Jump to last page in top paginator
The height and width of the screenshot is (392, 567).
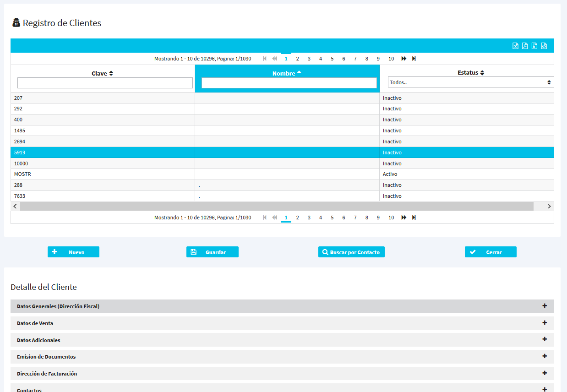click(414, 59)
